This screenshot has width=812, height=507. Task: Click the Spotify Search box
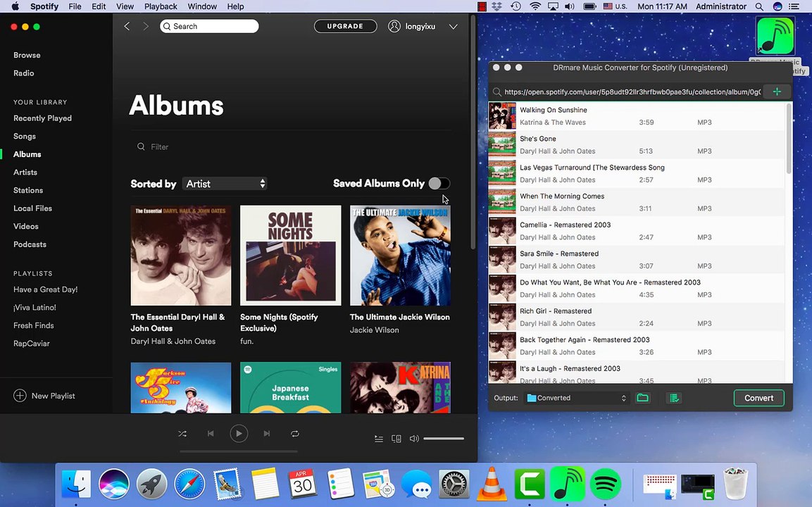pyautogui.click(x=209, y=26)
